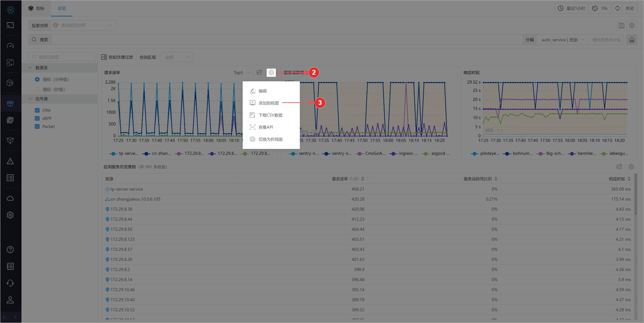
Task: Click the refresh icon in top toolbar
Action: coord(617,8)
